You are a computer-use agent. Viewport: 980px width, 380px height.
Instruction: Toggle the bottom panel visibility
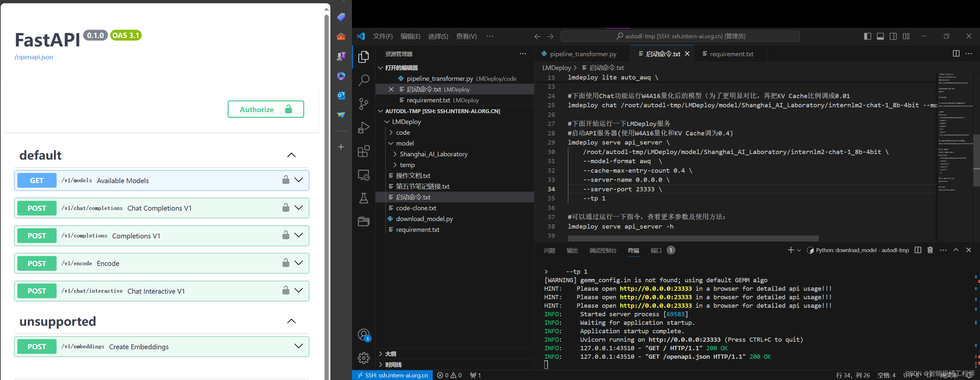click(880, 36)
